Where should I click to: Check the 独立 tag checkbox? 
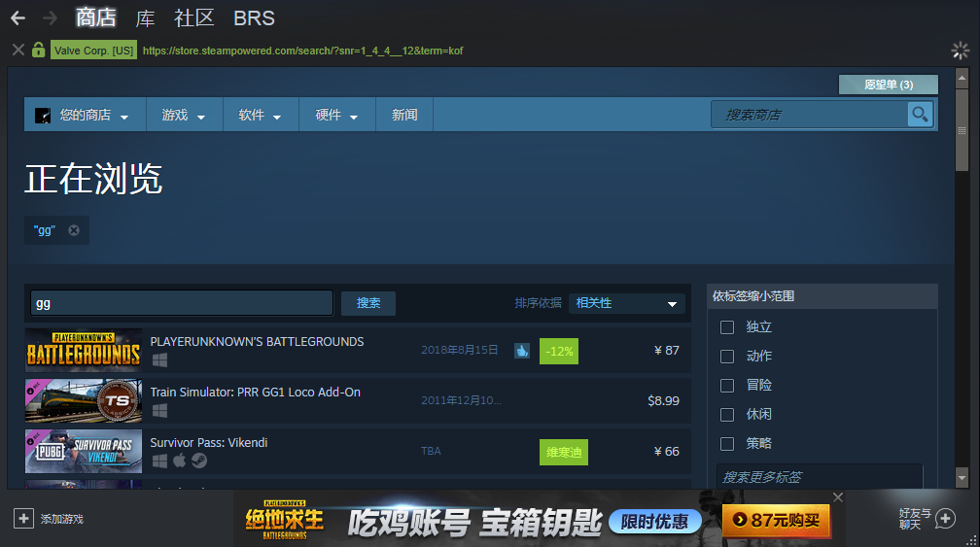727,327
